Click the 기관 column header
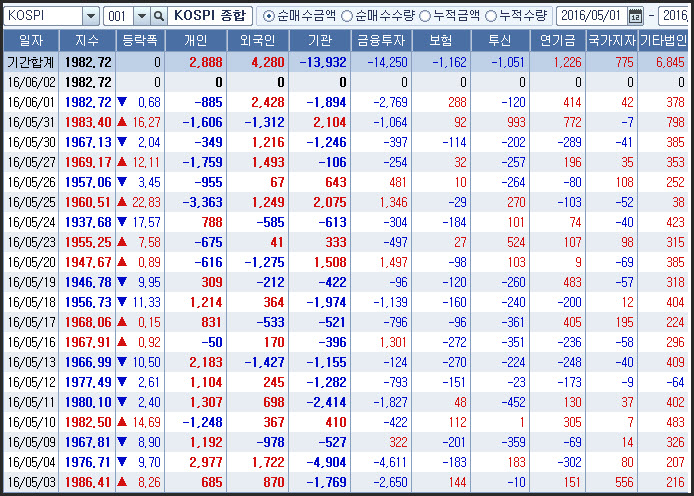Viewport: 694px width, 496px height. (x=320, y=41)
